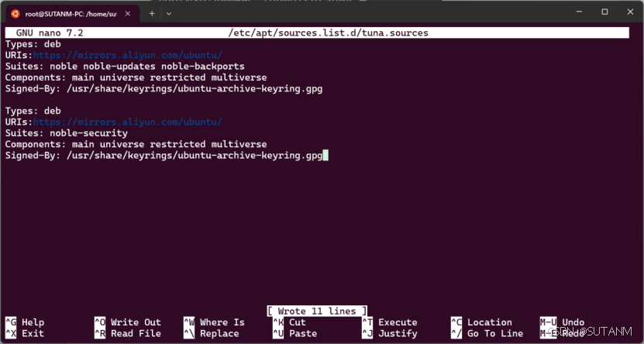
Task: Open the first mirrors.aliyun.com URL link
Action: pyautogui.click(x=128, y=55)
